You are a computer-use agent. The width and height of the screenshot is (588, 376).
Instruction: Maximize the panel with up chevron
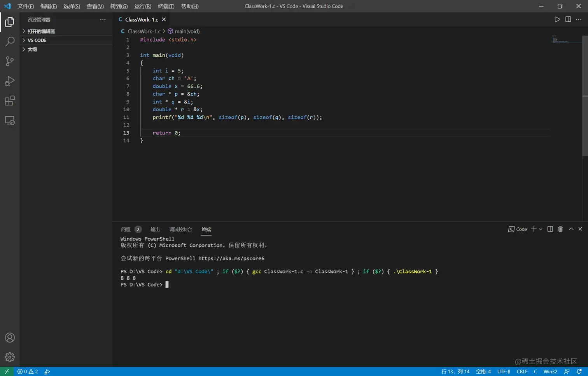click(x=571, y=229)
